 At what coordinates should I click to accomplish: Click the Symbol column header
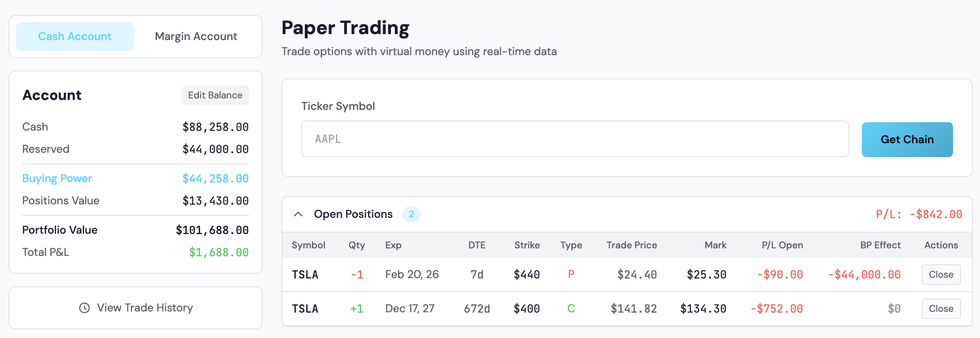point(308,245)
